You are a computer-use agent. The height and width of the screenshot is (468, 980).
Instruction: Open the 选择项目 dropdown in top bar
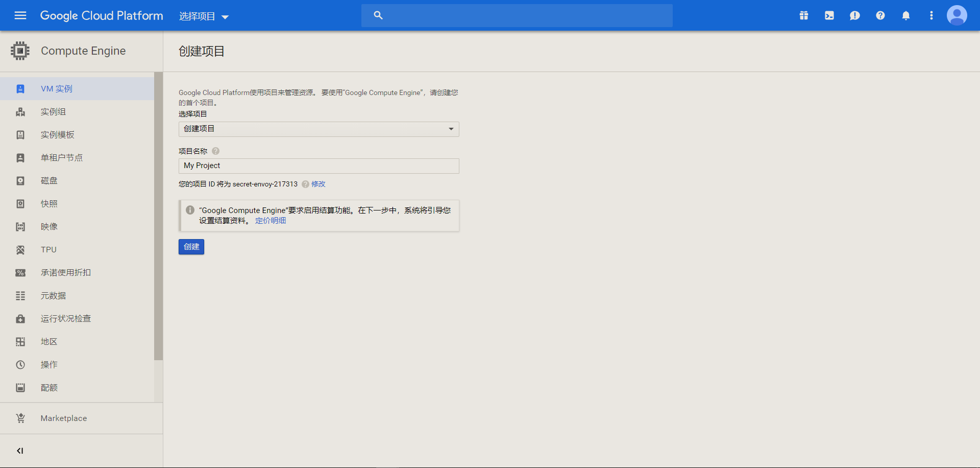[x=204, y=16]
